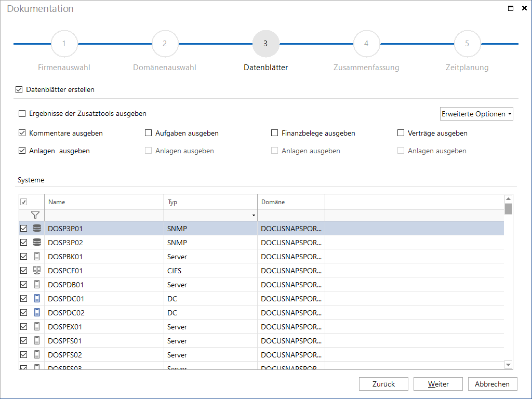Screen dimensions: 532x399
Task: Click the DC type cell for DOSPDC01
Action: pyautogui.click(x=211, y=299)
